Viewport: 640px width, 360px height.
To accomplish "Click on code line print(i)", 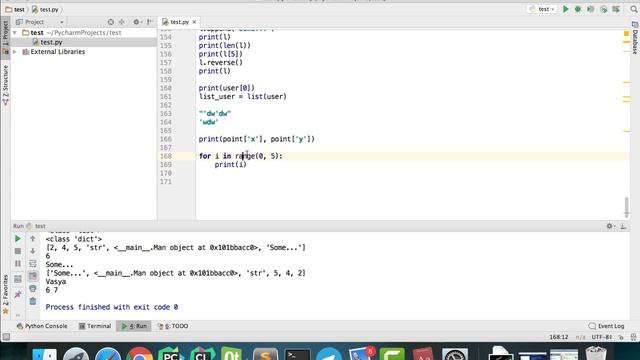I will [231, 164].
